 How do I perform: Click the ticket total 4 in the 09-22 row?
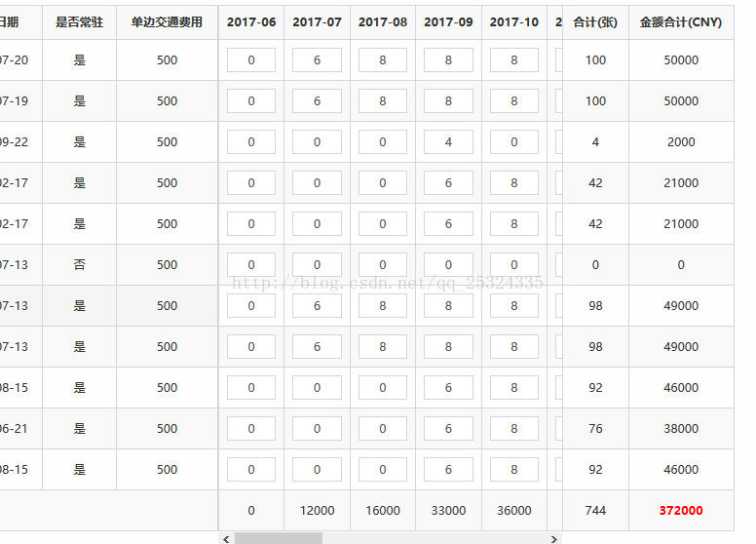click(595, 142)
